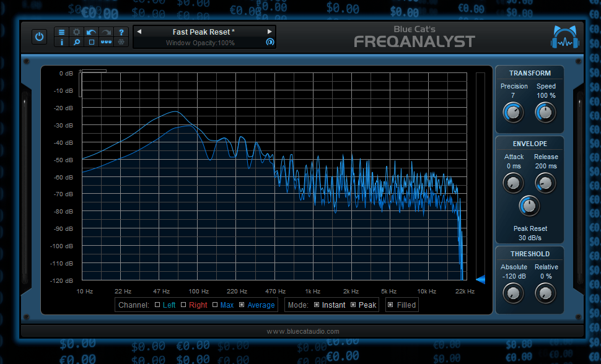Viewport: 601px width, 364px height.
Task: Click the Release knob
Action: click(x=545, y=183)
